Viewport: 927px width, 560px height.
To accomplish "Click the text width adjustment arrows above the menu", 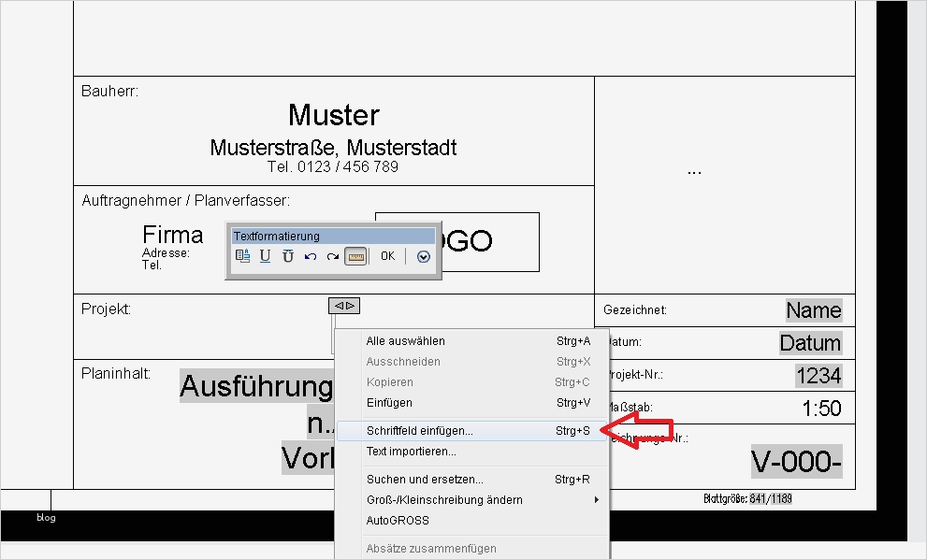I will (344, 305).
